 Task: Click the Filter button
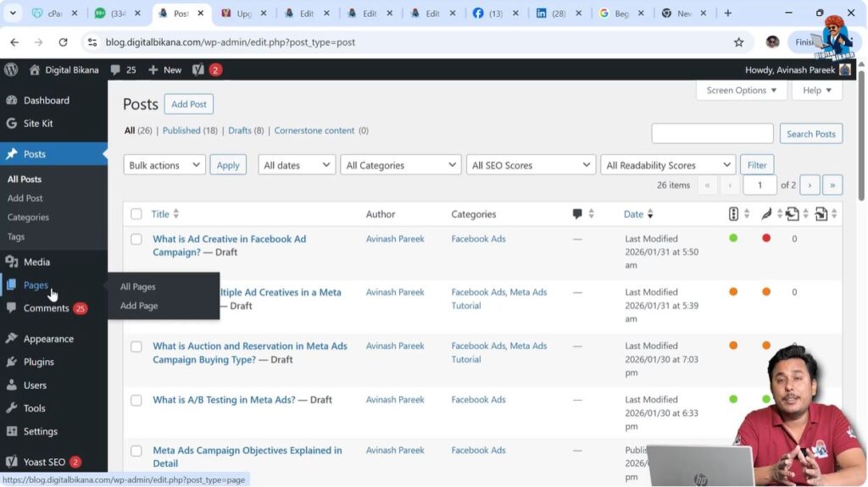(757, 165)
